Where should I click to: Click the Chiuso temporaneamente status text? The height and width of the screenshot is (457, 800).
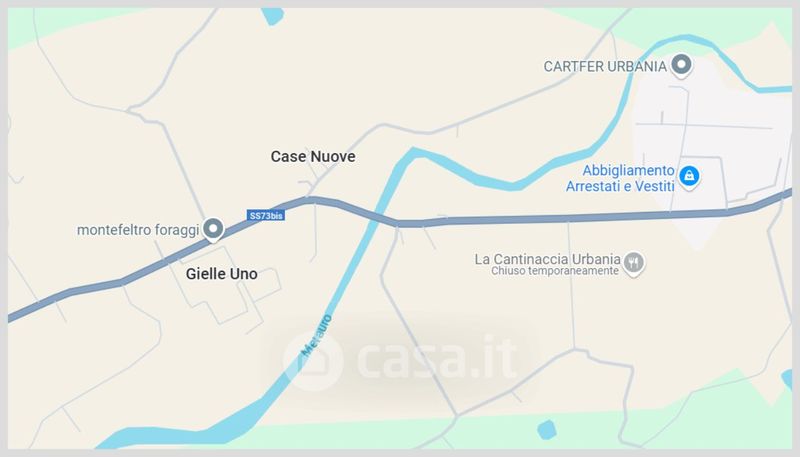coord(555,271)
